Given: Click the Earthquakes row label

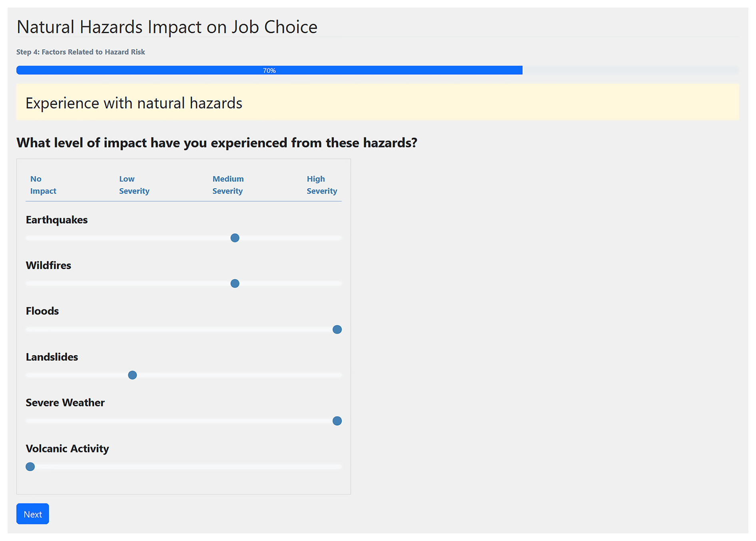Looking at the screenshot, I should (x=57, y=220).
